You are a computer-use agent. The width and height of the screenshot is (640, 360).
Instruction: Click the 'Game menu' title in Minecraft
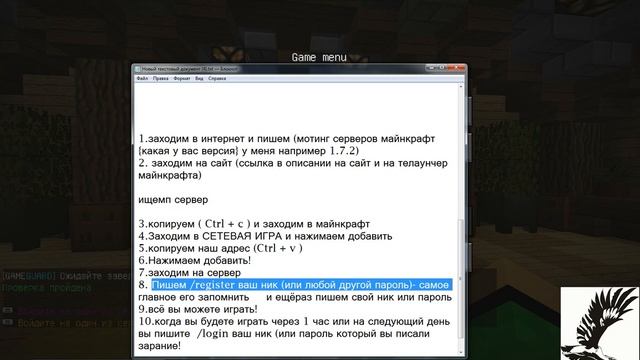pos(319,57)
